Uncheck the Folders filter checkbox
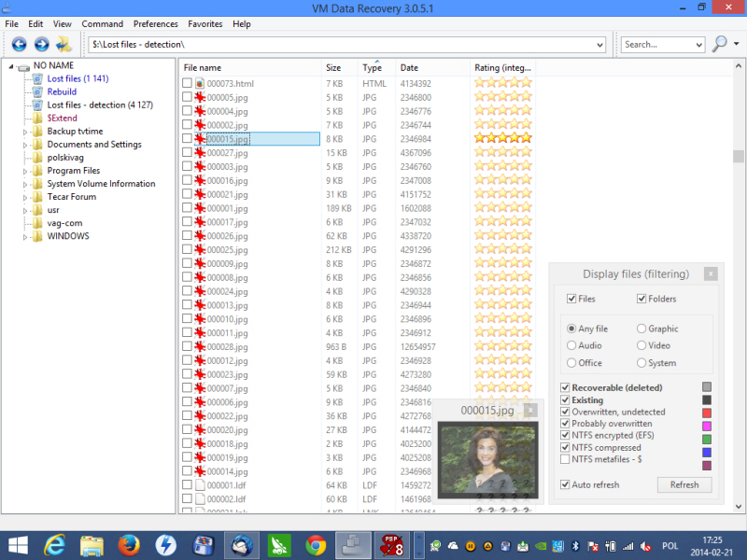This screenshot has height=560, width=747. (x=641, y=299)
